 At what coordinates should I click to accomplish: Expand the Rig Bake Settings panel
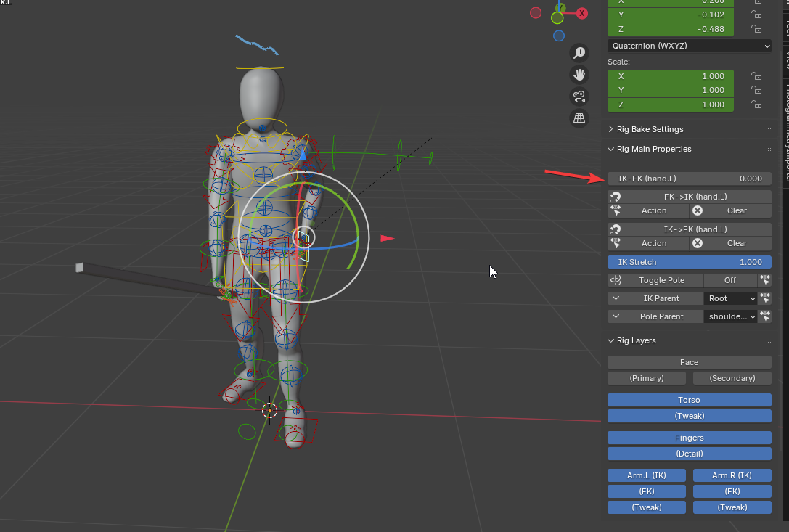click(x=650, y=129)
